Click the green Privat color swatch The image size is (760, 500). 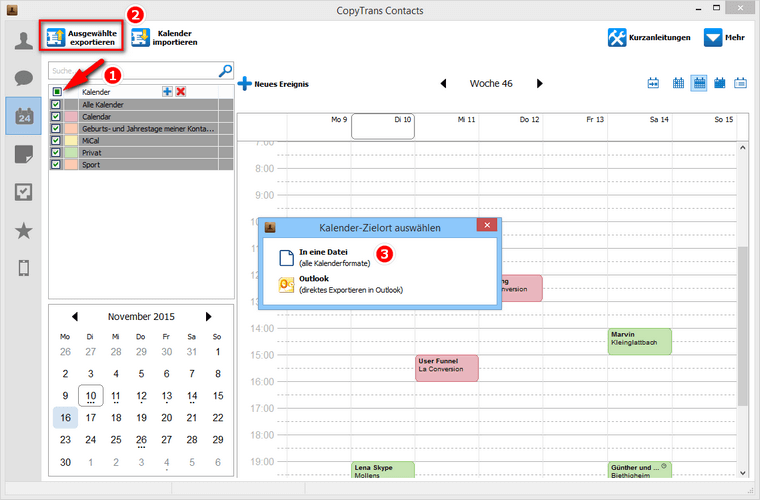click(71, 153)
